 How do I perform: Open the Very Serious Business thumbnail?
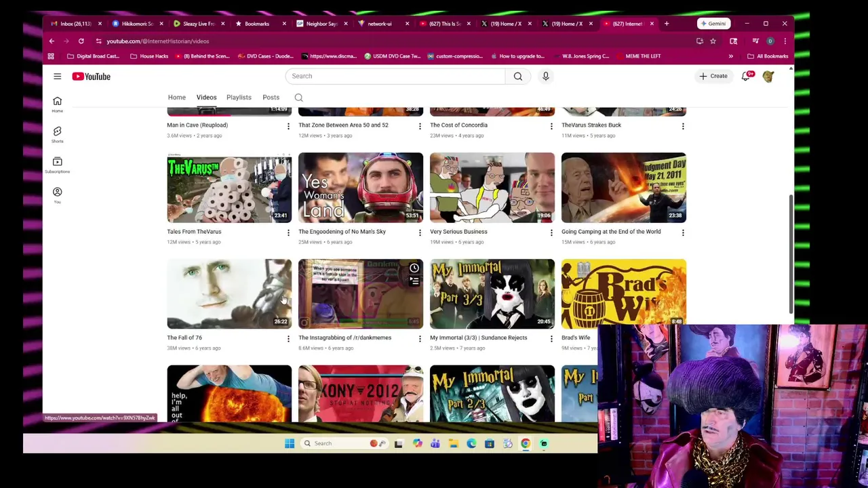(x=492, y=188)
